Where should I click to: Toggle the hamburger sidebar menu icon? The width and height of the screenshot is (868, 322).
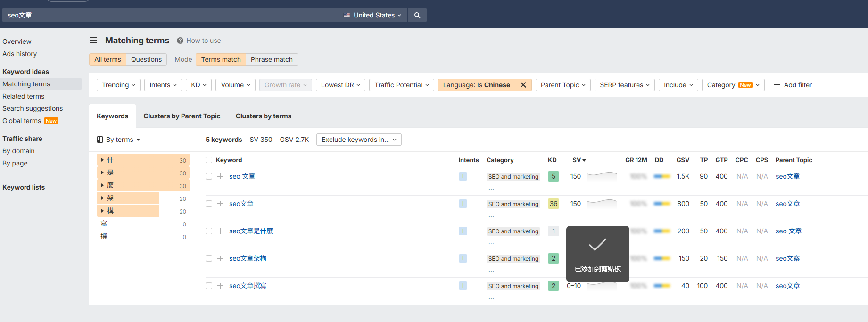tap(93, 41)
